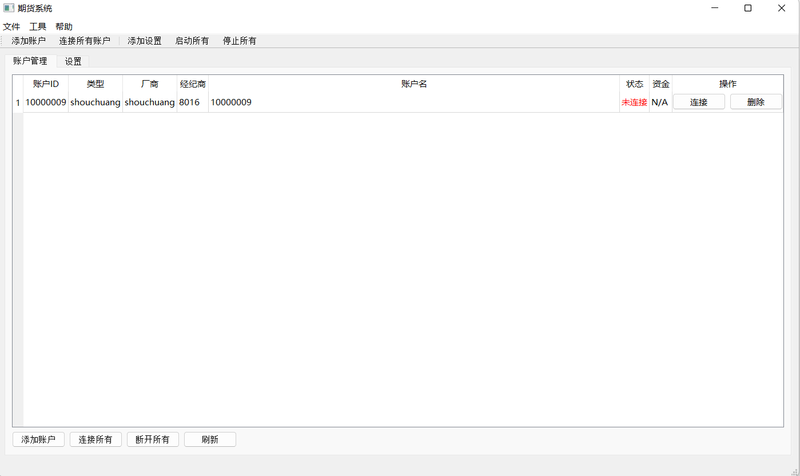This screenshot has height=476, width=800.
Task: Select row header 1 in the table
Action: click(x=18, y=103)
